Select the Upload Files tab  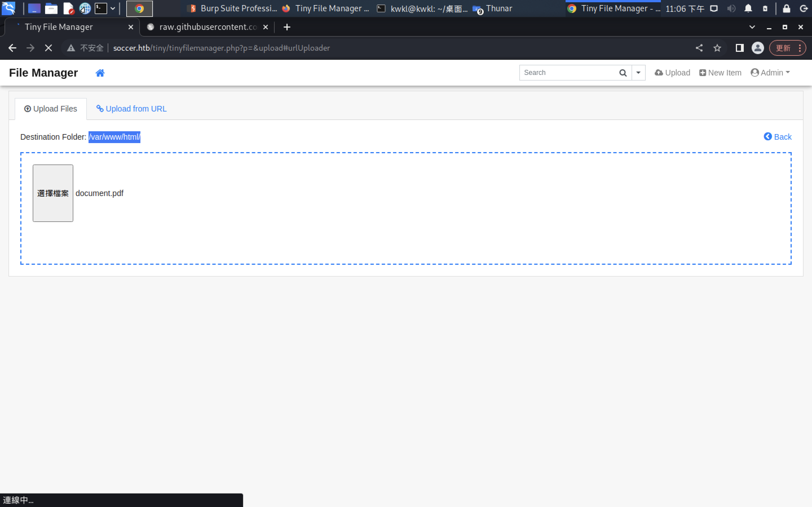51,109
